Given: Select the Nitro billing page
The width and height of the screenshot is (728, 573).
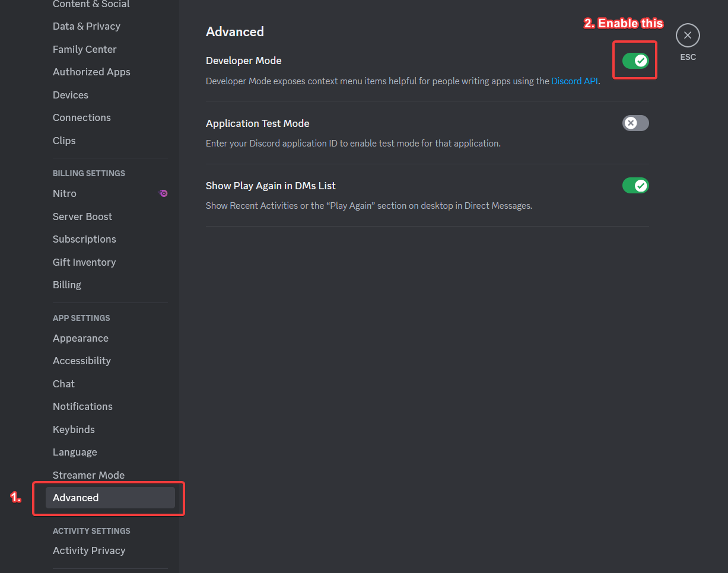Looking at the screenshot, I should [65, 193].
